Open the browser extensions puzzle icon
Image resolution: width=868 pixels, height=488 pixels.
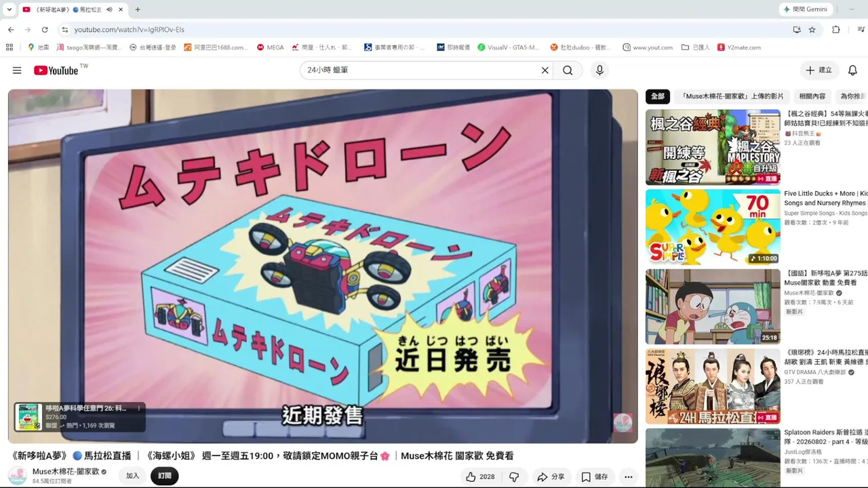click(x=836, y=30)
